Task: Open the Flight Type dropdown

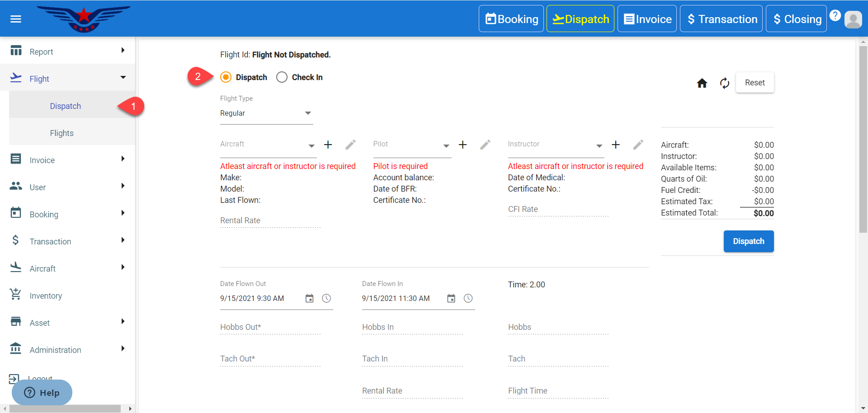Action: tap(266, 113)
